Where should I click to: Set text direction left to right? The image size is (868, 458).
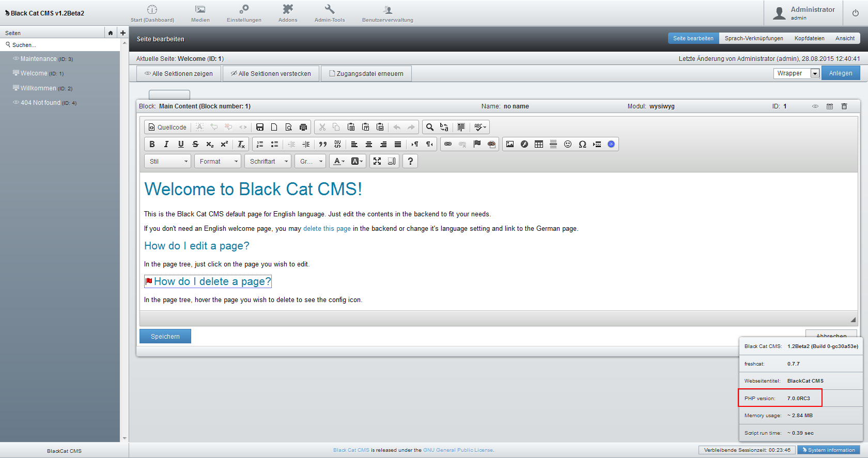pyautogui.click(x=415, y=144)
